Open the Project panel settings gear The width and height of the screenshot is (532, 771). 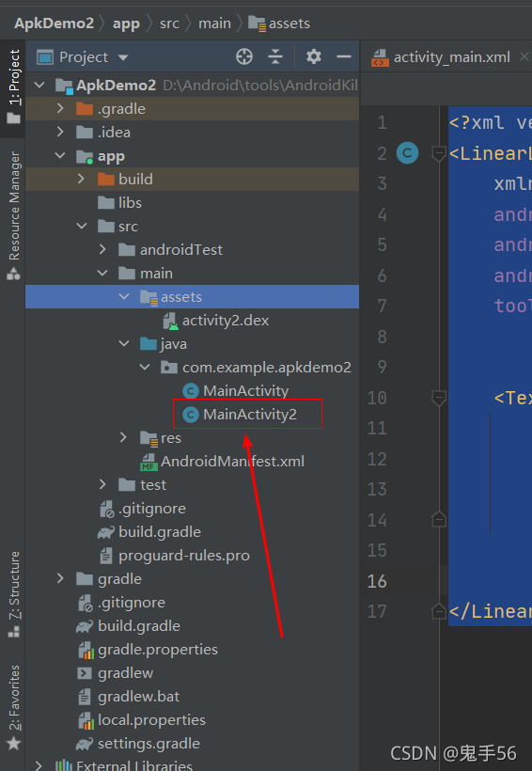(314, 57)
